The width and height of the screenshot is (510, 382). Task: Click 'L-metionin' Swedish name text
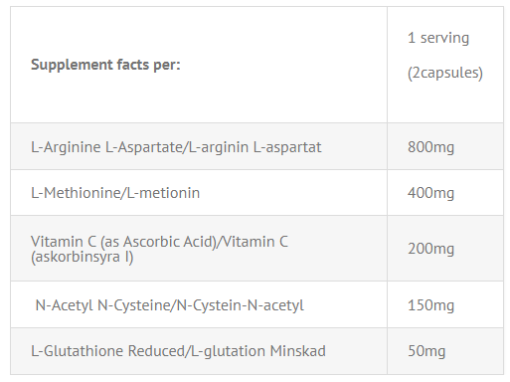point(163,193)
